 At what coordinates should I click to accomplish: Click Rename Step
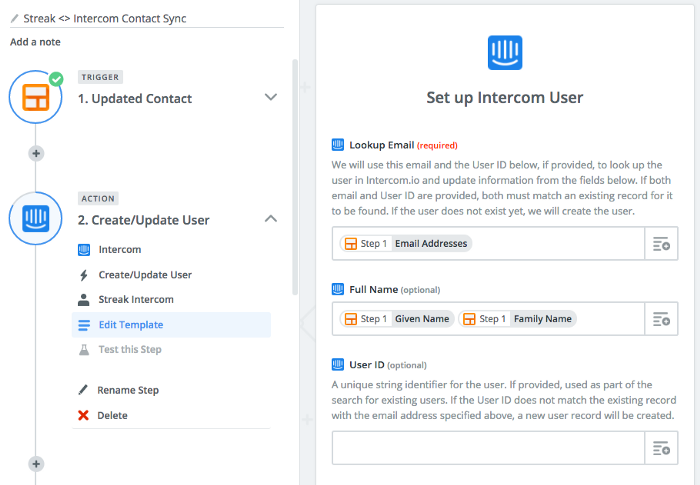click(x=128, y=390)
